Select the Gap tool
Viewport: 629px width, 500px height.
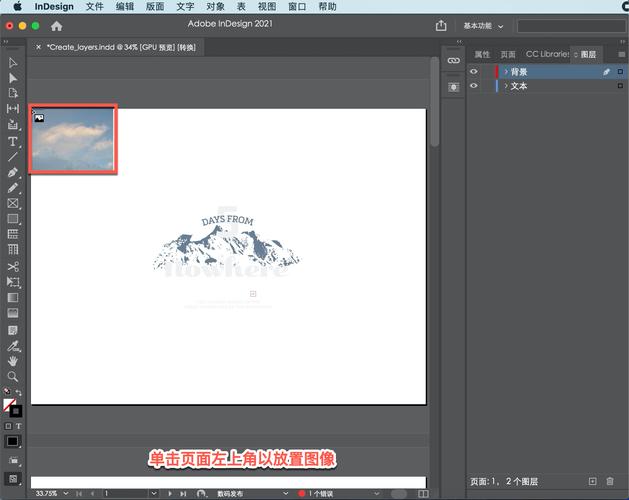[x=13, y=108]
